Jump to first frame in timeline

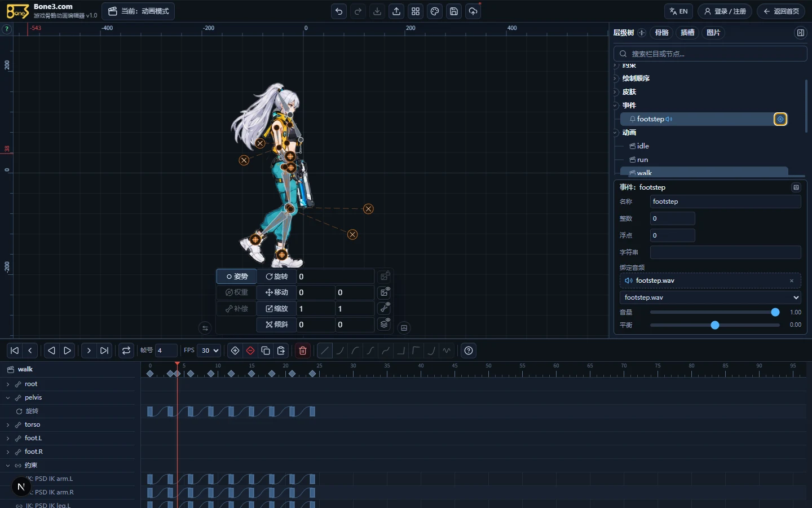15,351
